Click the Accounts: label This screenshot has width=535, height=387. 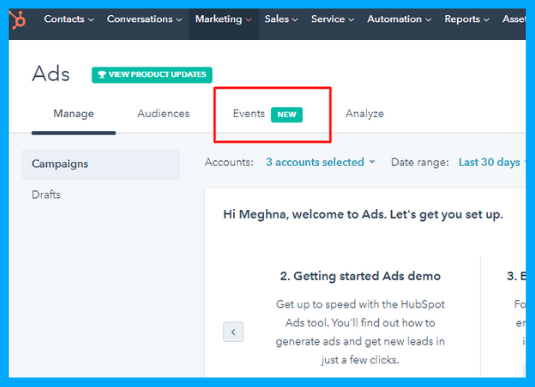tap(229, 162)
